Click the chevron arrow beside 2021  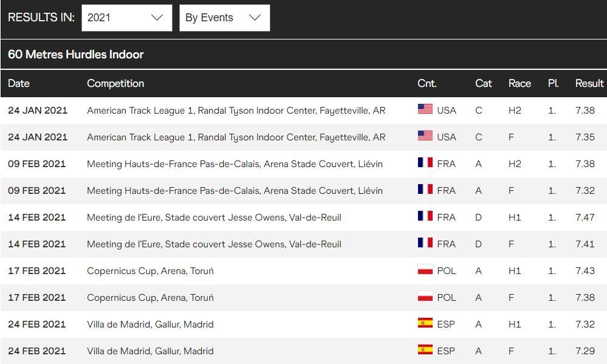coord(157,18)
